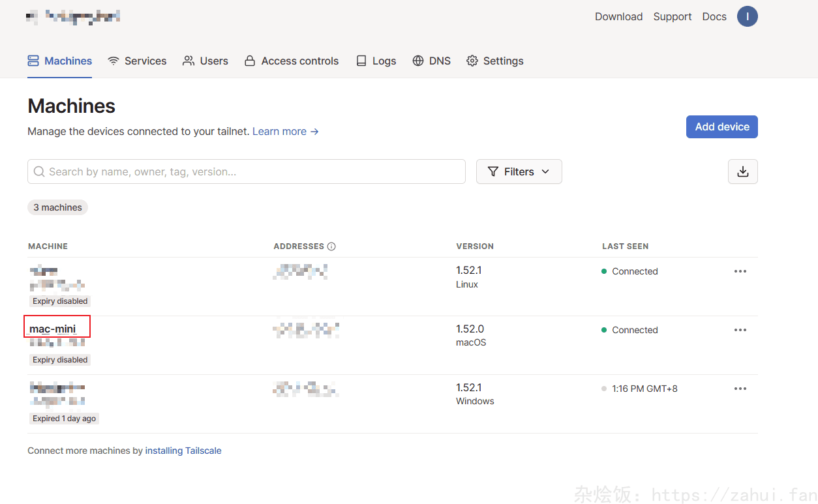Screen dimensions: 818x504
Task: Click the DNS globe icon
Action: tap(418, 61)
